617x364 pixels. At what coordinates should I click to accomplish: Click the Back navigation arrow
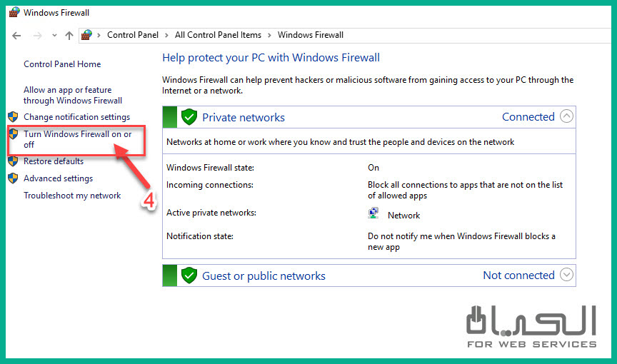(16, 35)
